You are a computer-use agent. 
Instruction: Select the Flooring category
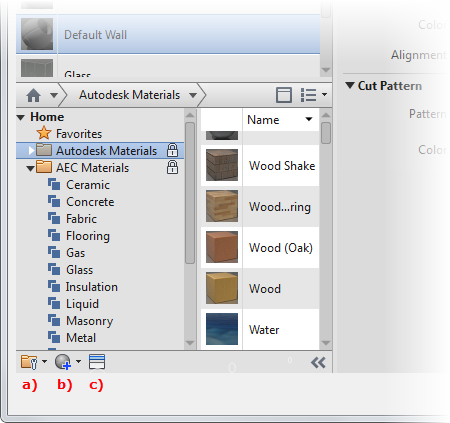coord(88,236)
